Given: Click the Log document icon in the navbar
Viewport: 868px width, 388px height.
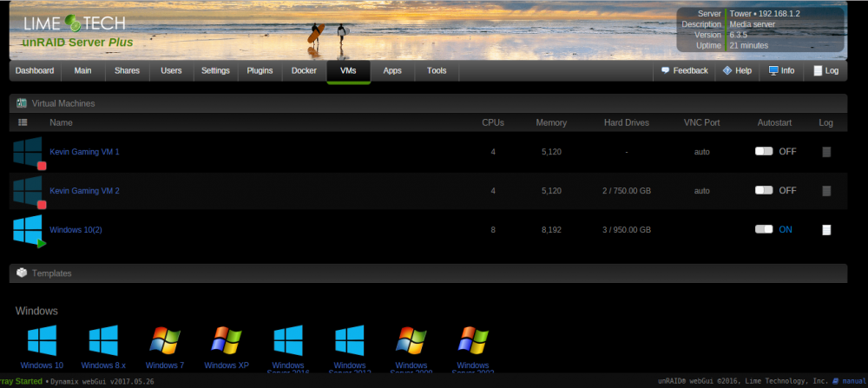Looking at the screenshot, I should (x=817, y=71).
